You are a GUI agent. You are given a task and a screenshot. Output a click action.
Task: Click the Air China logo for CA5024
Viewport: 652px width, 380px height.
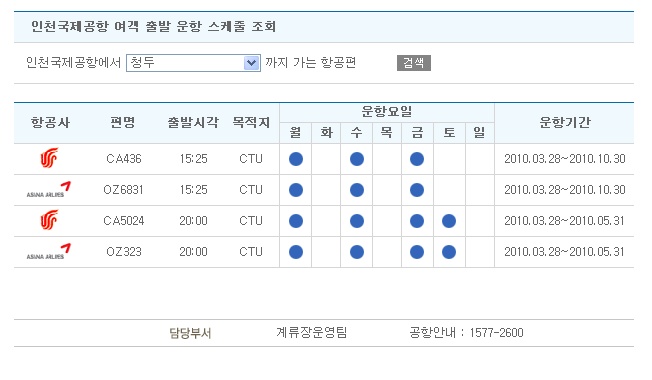point(49,220)
